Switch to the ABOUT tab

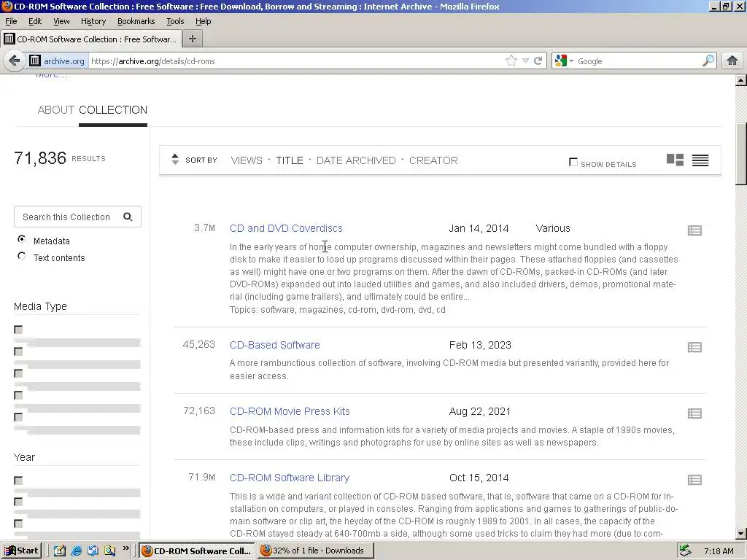[55, 110]
